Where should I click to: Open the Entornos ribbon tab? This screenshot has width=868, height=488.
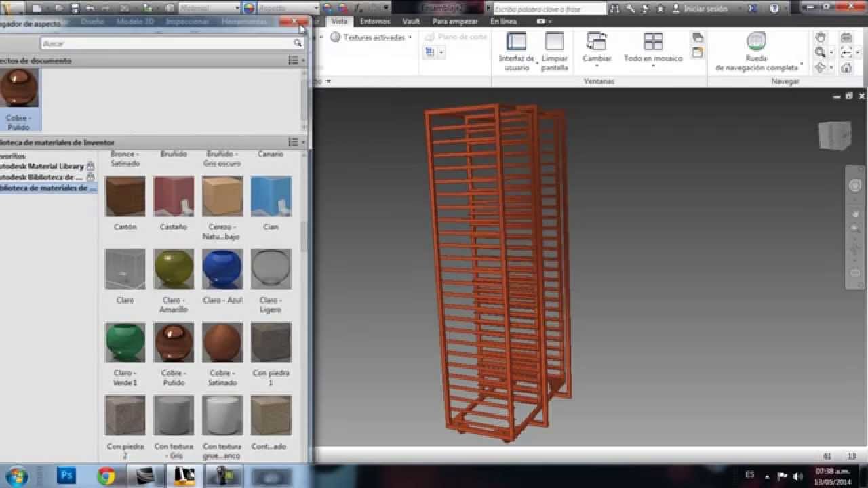coord(375,22)
